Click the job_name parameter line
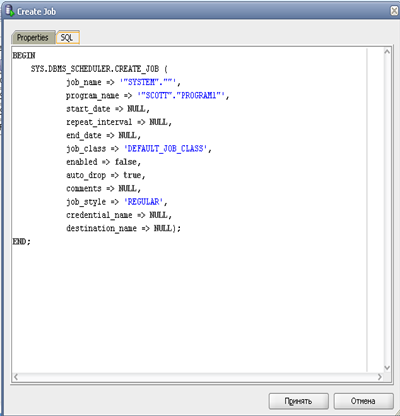 click(123, 82)
